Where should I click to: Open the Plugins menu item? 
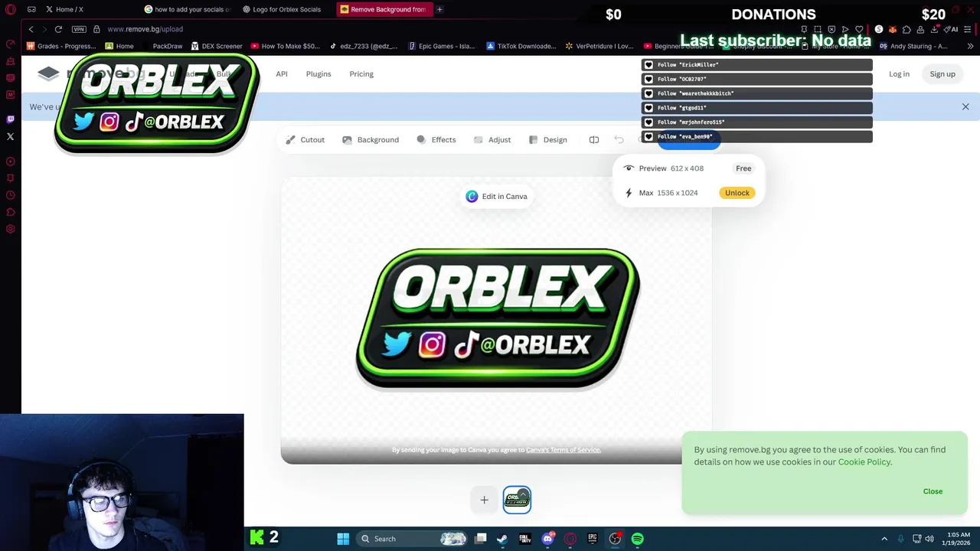pyautogui.click(x=318, y=74)
